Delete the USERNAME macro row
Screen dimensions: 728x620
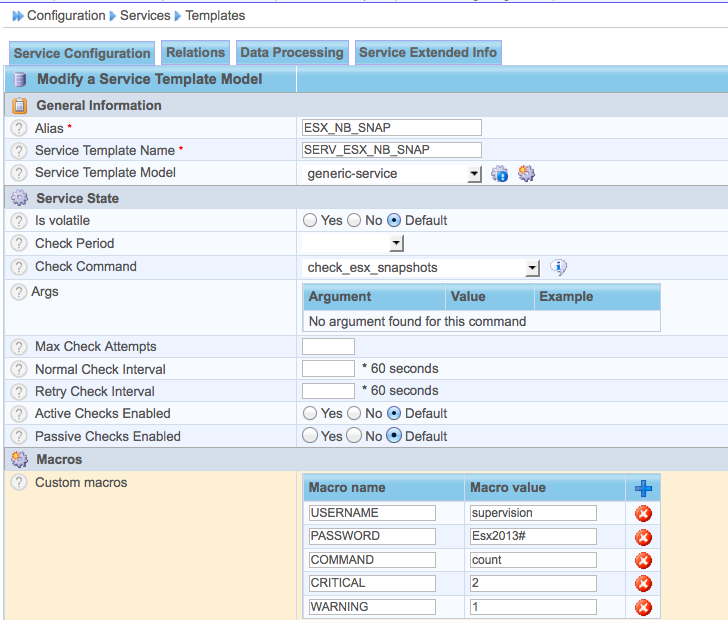(644, 513)
